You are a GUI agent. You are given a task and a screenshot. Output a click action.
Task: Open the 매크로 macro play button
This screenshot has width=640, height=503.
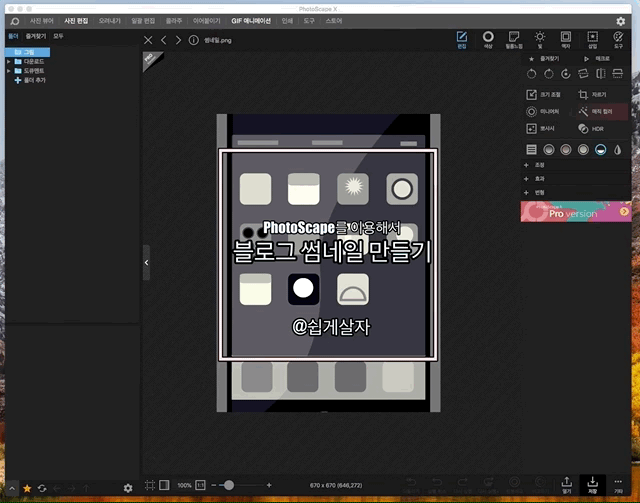click(x=597, y=59)
